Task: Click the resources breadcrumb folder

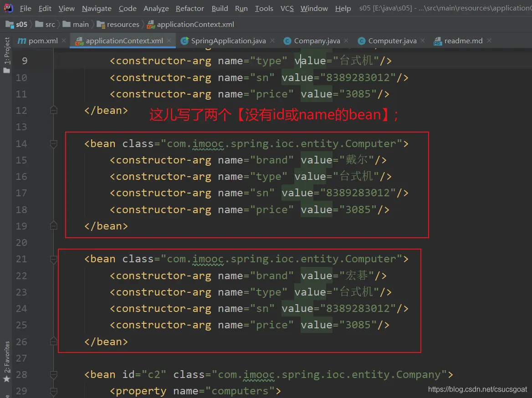Action: click(123, 24)
